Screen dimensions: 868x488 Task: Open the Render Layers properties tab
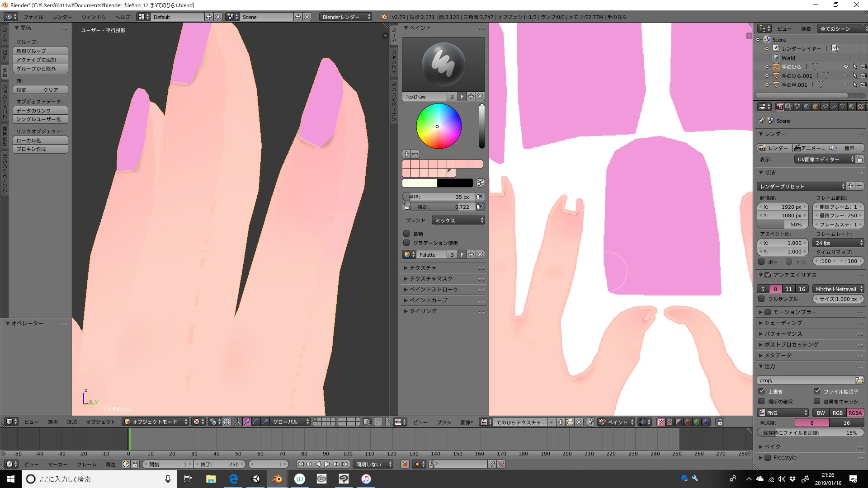point(788,107)
